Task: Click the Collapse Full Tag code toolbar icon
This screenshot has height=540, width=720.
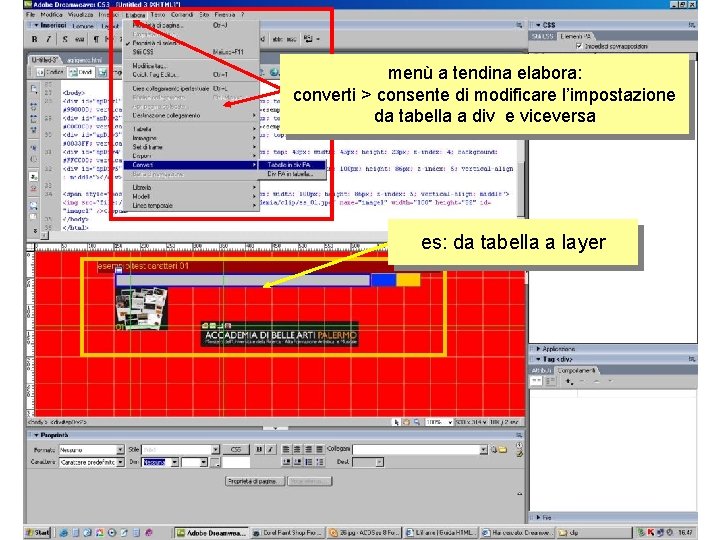Action: click(x=34, y=107)
